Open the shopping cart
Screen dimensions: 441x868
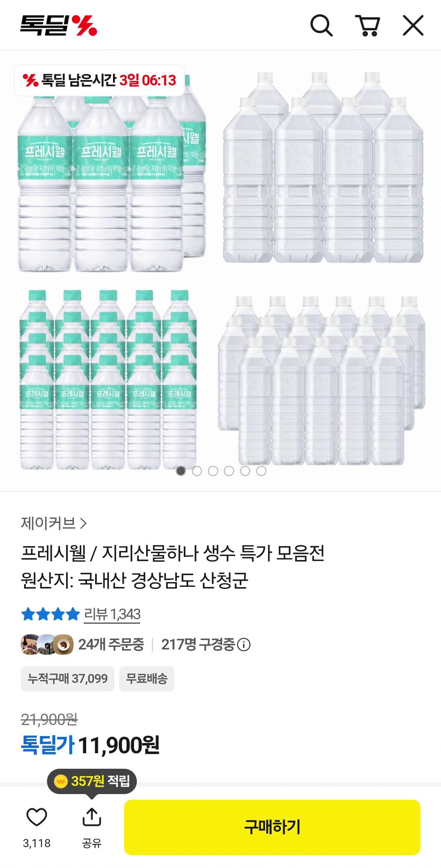tap(368, 25)
